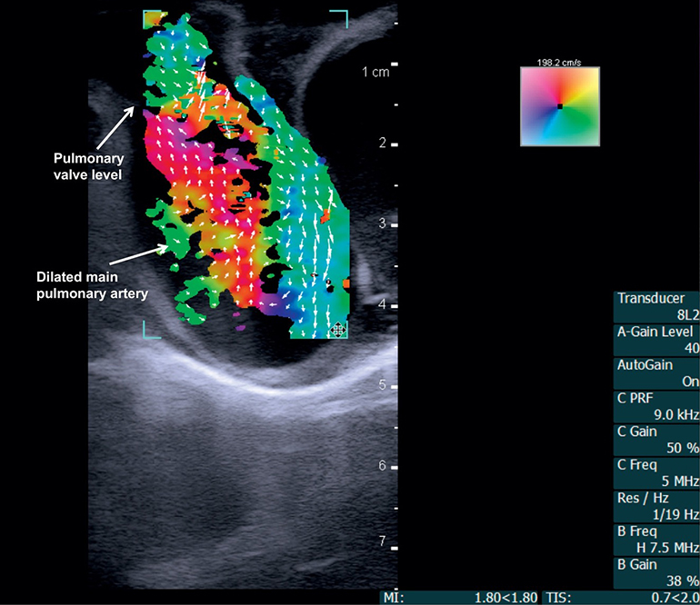The width and height of the screenshot is (700, 605).
Task: Select the C Gain 50 % cell
Action: [656, 440]
